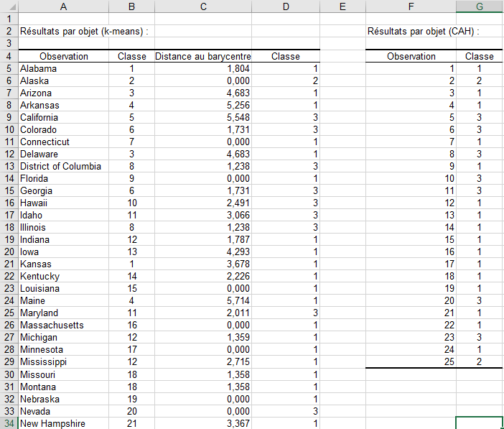
Task: Select row 4 header
Action: tap(9, 56)
